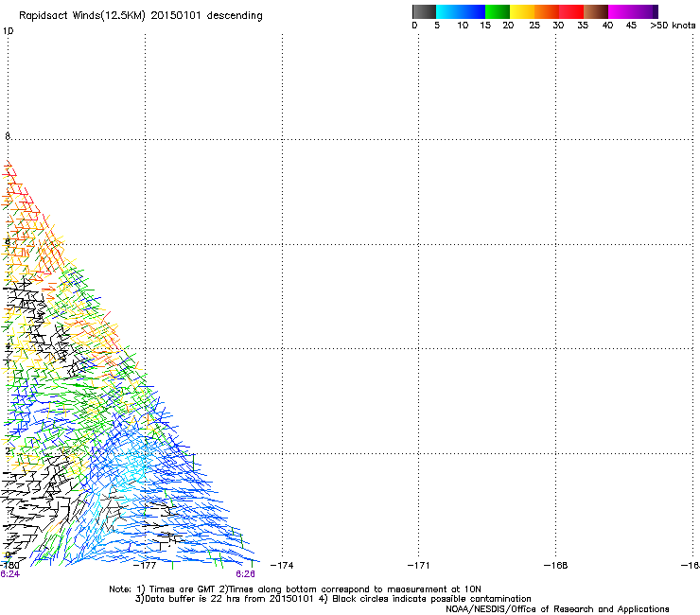700x615 pixels.
Task: Click the '40' legend scale label
Action: [x=607, y=26]
